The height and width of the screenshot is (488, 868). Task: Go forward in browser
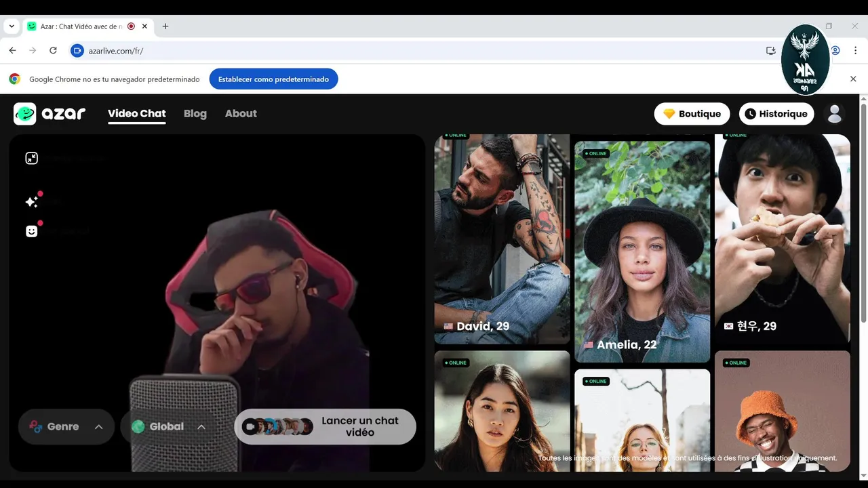pyautogui.click(x=33, y=51)
